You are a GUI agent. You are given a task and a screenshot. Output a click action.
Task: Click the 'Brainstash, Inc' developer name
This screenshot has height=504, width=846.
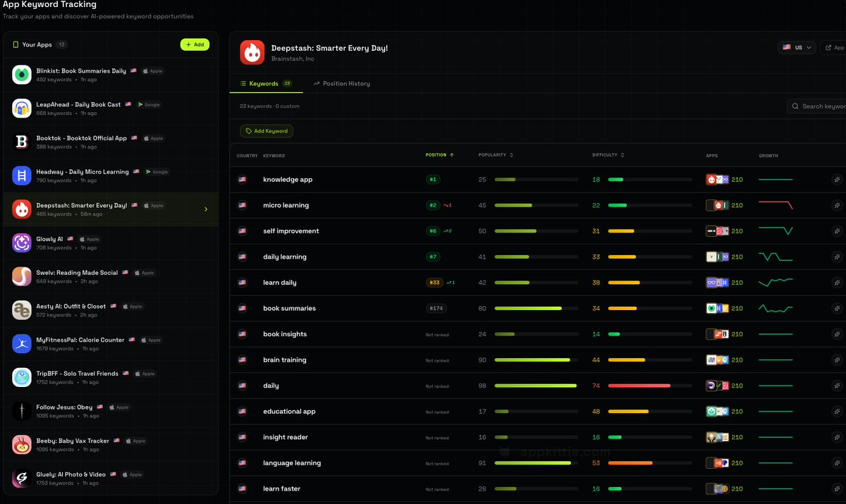[293, 59]
